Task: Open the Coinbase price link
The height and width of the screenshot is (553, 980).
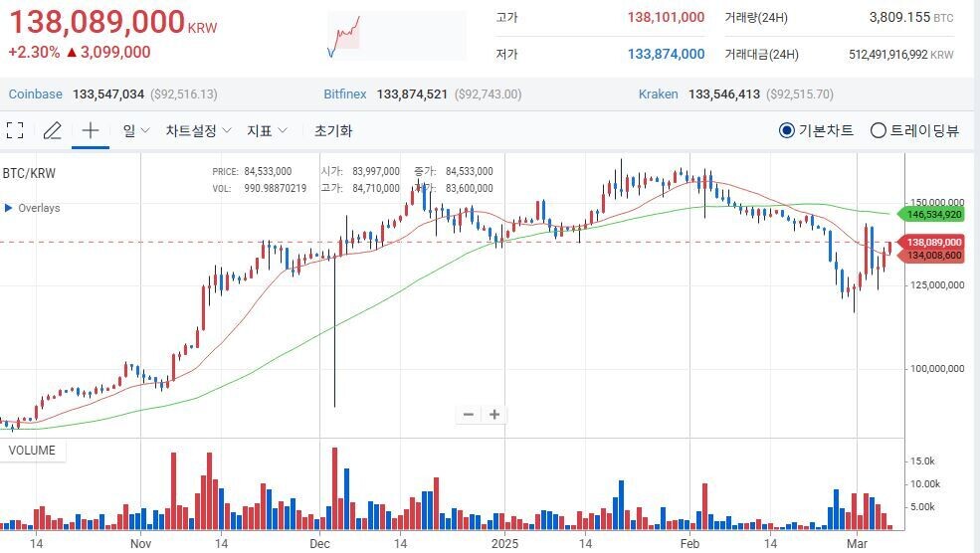Action: tap(36, 94)
